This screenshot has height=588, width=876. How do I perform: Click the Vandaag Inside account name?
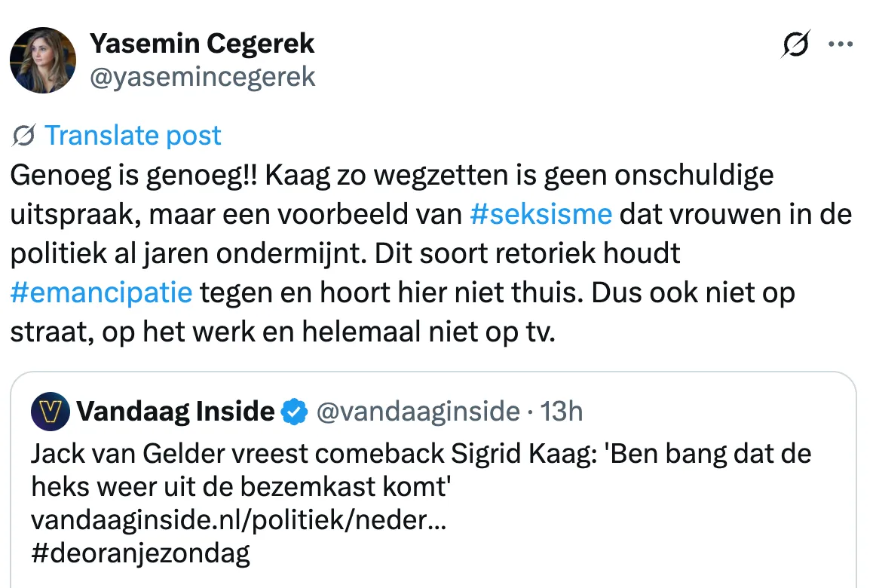(x=175, y=412)
